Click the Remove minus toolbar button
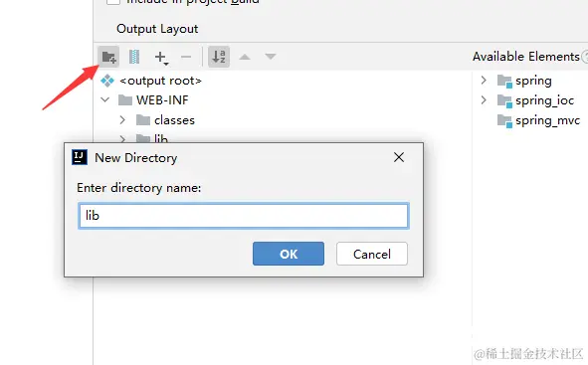 coord(186,57)
